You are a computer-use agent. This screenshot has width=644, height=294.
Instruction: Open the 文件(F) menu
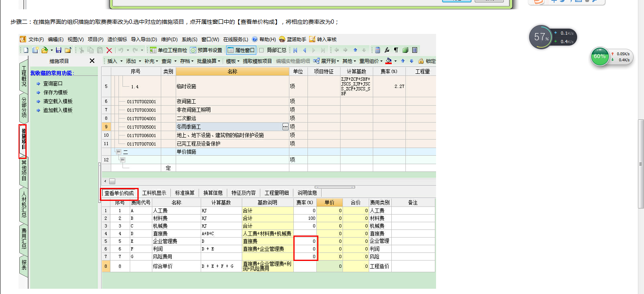[36, 39]
